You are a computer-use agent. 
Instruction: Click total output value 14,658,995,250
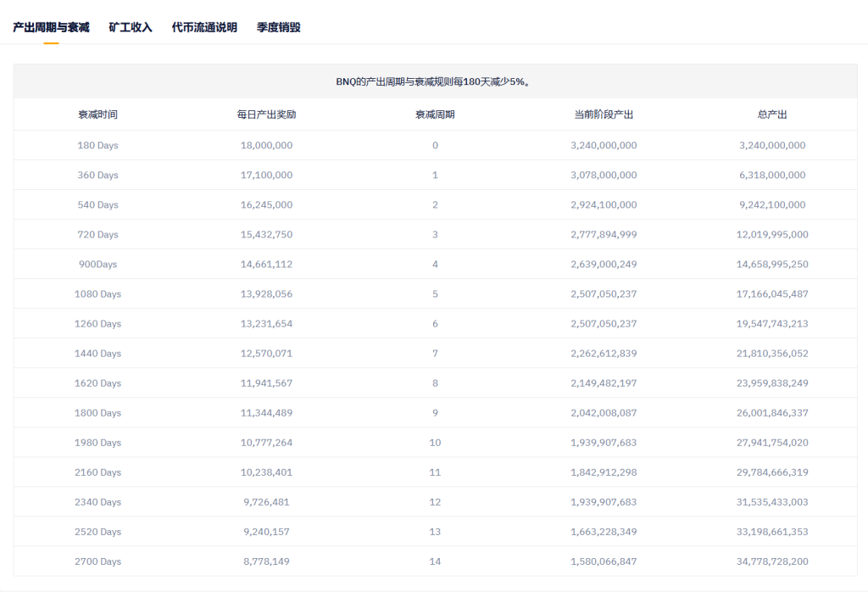772,264
